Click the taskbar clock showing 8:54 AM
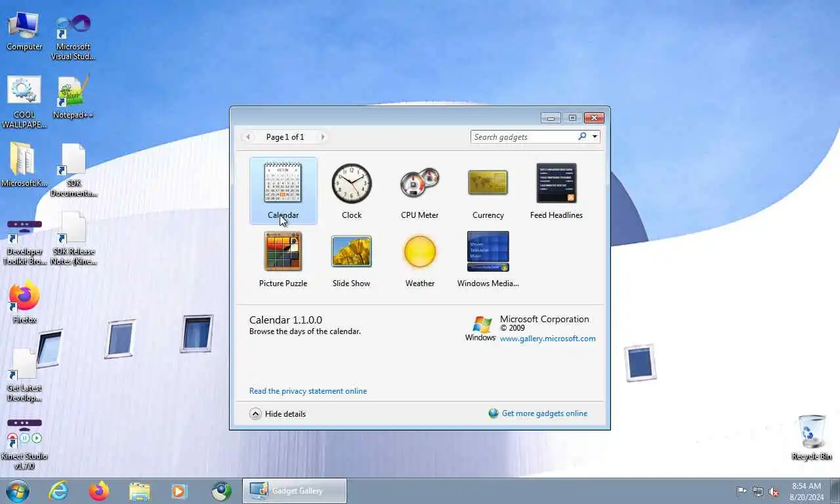The height and width of the screenshot is (504, 840). coord(807,492)
